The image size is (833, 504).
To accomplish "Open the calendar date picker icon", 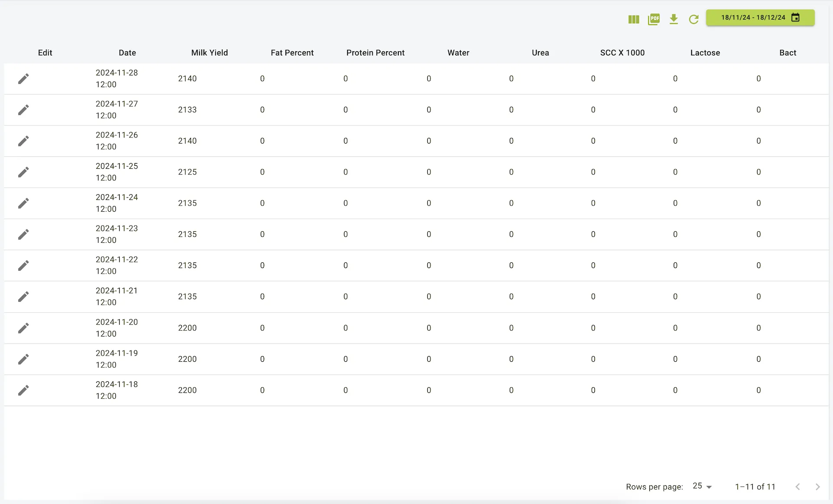I will (795, 17).
